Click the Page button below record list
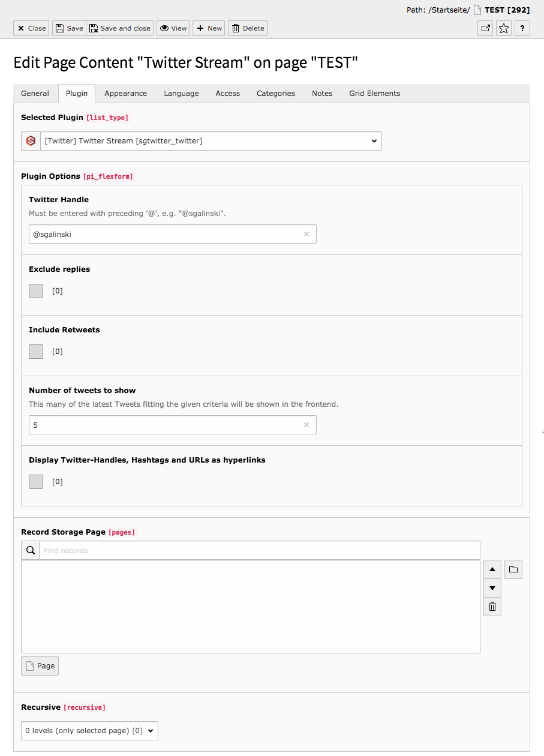This screenshot has width=544, height=756. coord(40,666)
